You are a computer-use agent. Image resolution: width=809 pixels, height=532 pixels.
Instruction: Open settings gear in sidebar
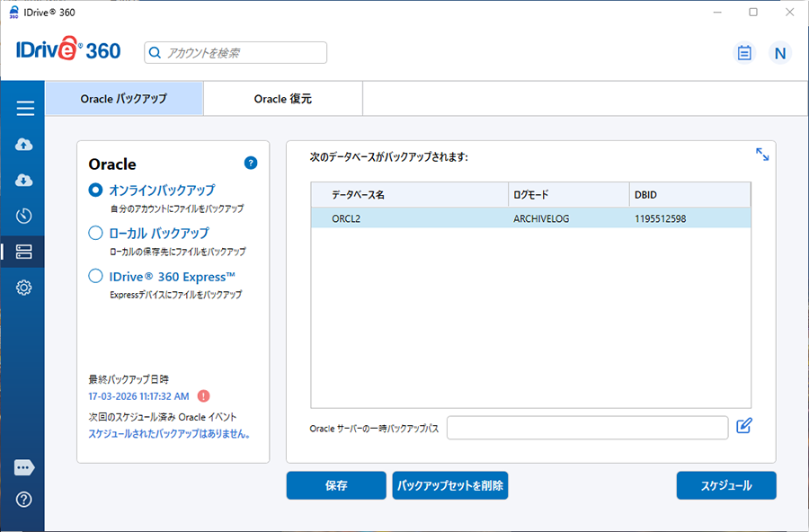(x=25, y=288)
